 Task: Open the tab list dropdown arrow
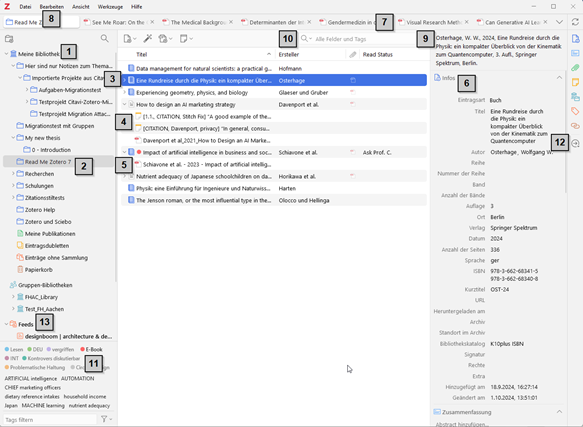[x=559, y=22]
